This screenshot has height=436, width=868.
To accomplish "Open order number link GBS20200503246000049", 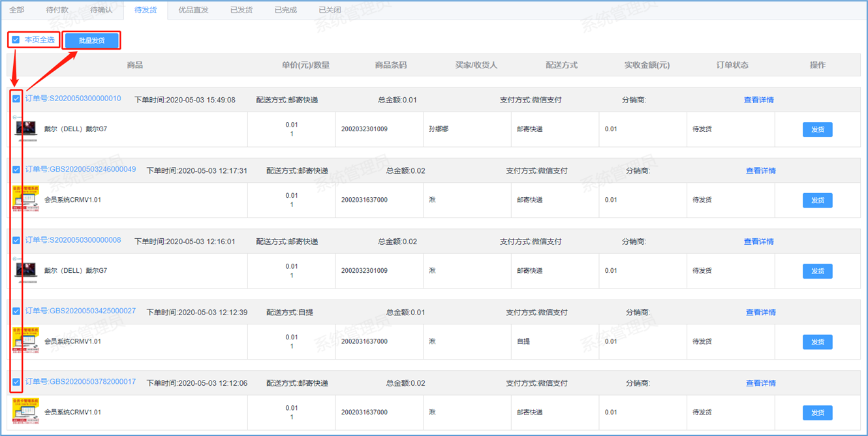I will [x=80, y=170].
